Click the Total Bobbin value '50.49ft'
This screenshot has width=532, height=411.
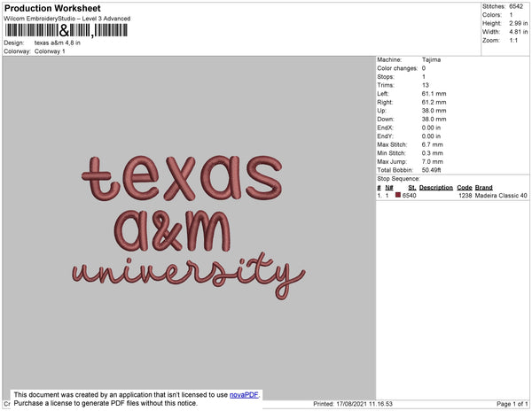pyautogui.click(x=431, y=170)
